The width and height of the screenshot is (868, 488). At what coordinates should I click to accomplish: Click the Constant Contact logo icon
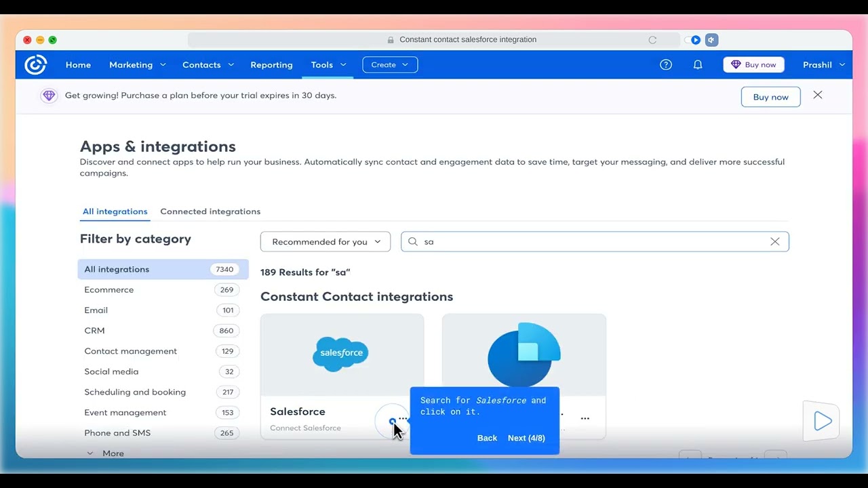[x=35, y=65]
